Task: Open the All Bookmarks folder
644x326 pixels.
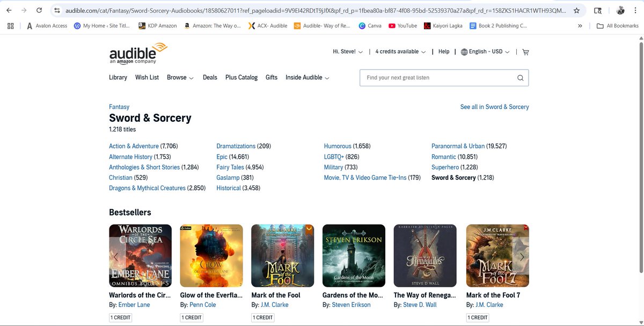Action: pyautogui.click(x=618, y=25)
